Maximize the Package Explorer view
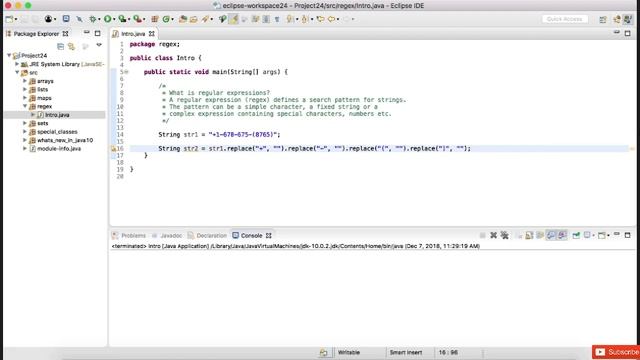 [97, 33]
